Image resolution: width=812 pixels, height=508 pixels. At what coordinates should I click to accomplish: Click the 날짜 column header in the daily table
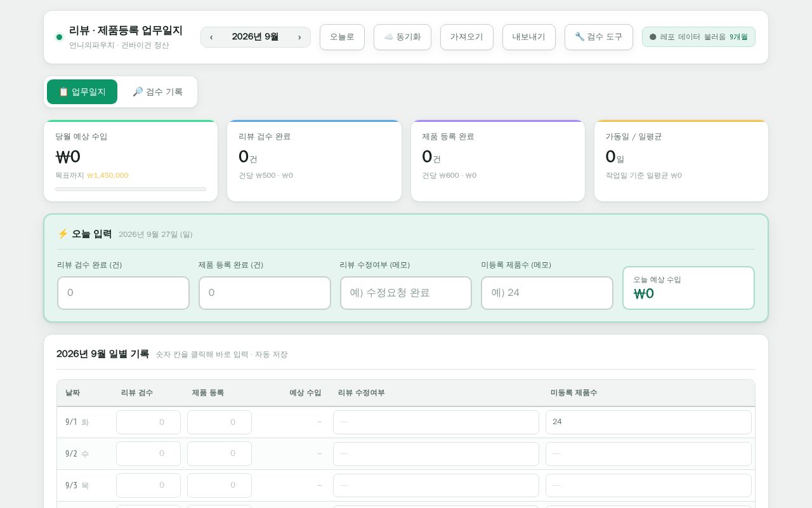72,393
